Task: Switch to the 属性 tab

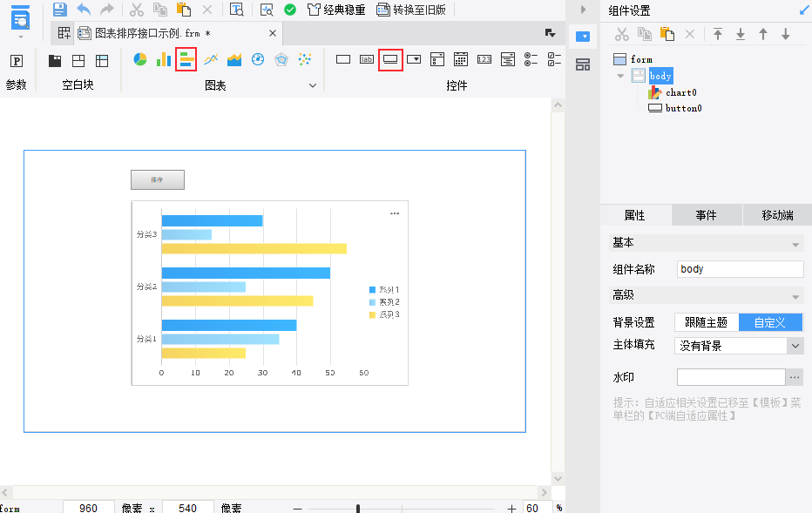Action: pos(635,215)
